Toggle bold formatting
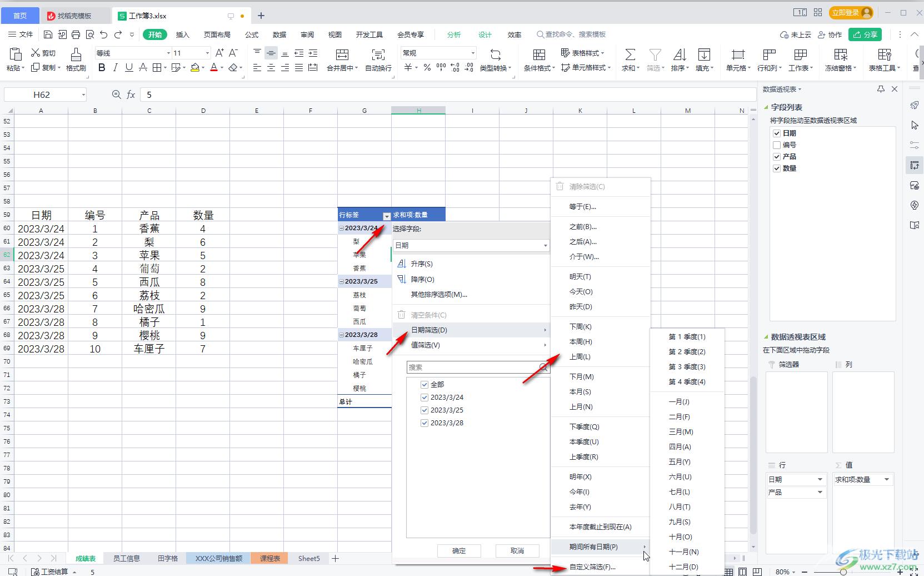 [101, 68]
